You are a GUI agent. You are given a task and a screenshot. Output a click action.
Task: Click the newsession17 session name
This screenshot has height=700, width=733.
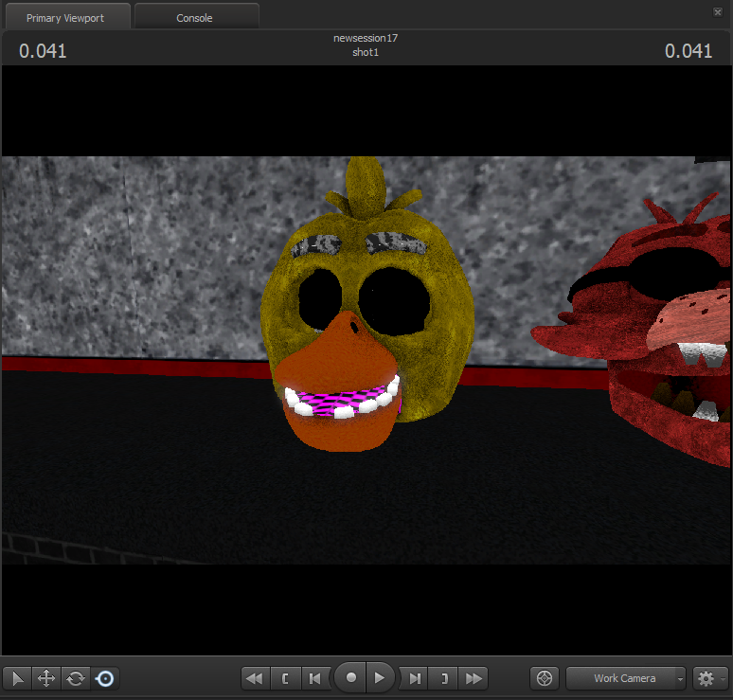(366, 38)
